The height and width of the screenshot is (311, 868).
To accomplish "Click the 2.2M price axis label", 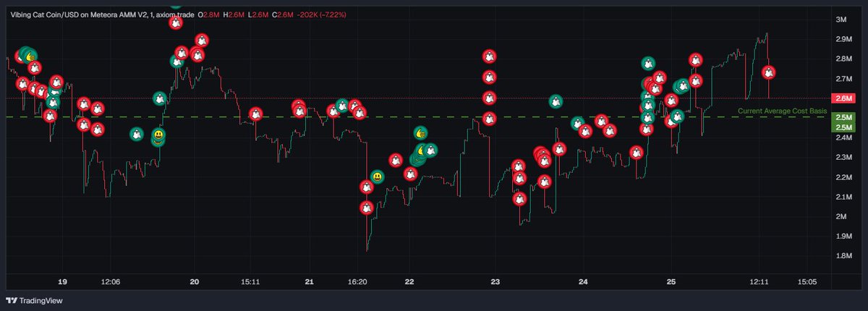I will coord(843,176).
